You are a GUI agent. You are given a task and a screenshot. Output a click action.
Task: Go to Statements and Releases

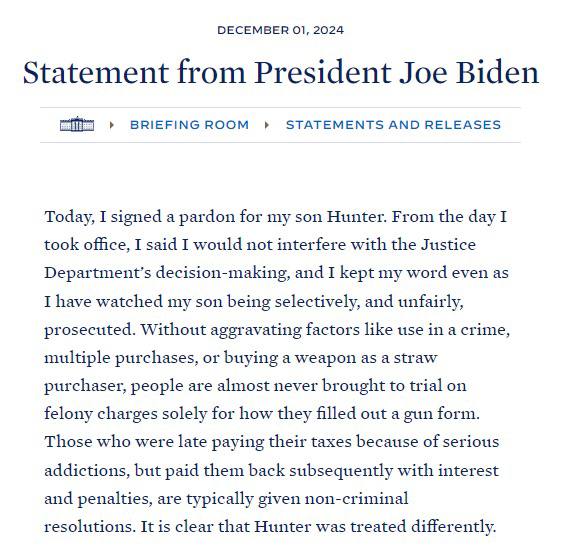[393, 125]
